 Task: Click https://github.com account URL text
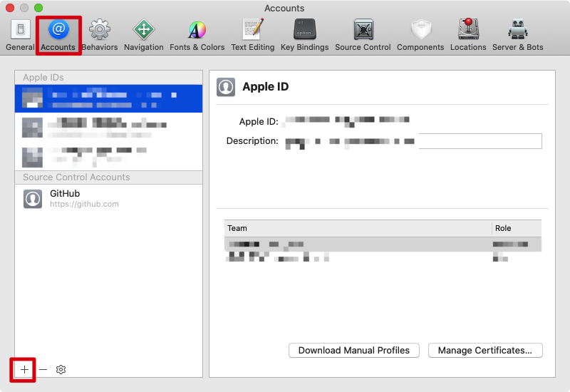click(84, 204)
